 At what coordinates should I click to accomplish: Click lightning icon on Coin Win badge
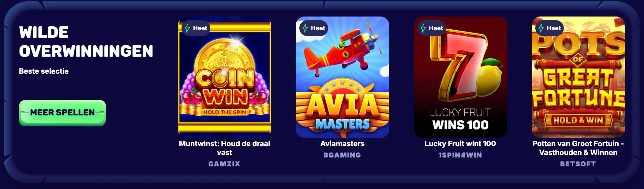pyautogui.click(x=187, y=28)
